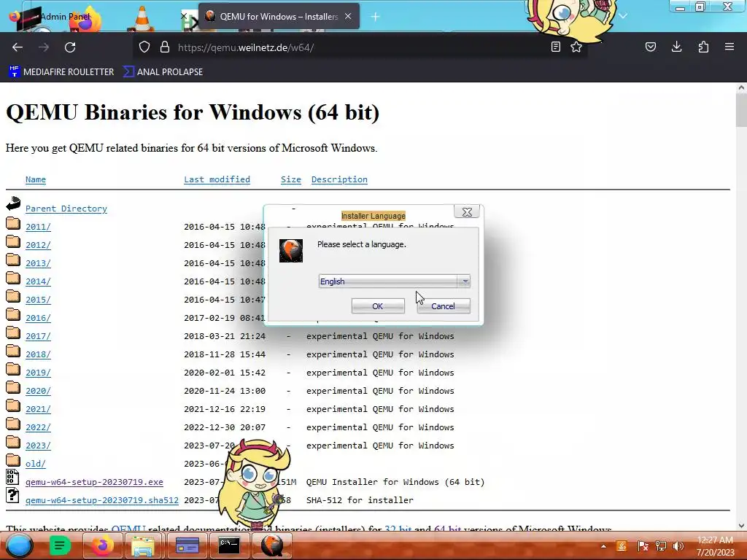This screenshot has height=560, width=747.
Task: Open the qemu-w64-setup-20230719.sha512 file link
Action: click(x=102, y=500)
